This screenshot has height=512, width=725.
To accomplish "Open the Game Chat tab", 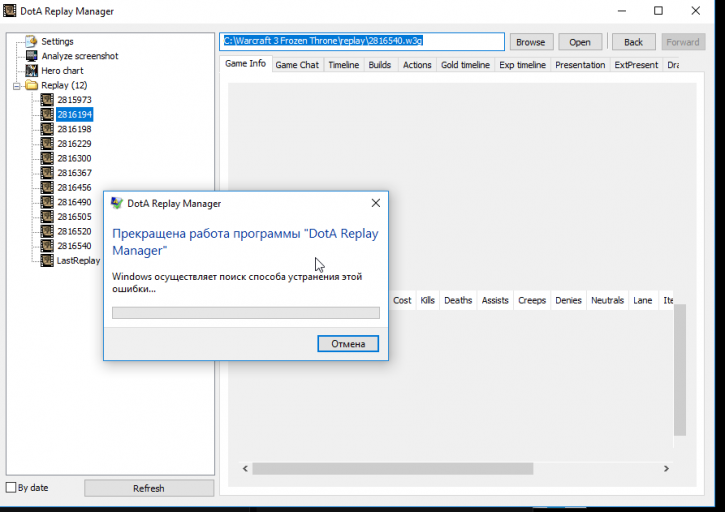I will point(297,65).
